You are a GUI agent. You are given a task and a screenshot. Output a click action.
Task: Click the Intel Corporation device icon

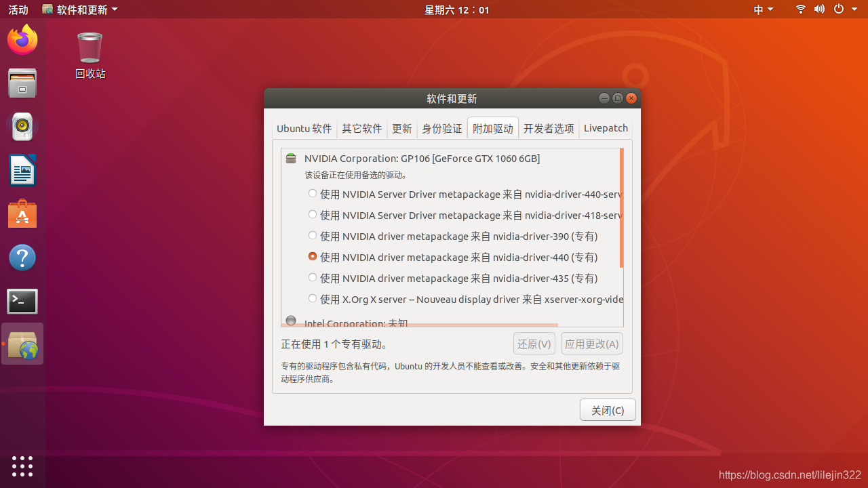click(291, 321)
